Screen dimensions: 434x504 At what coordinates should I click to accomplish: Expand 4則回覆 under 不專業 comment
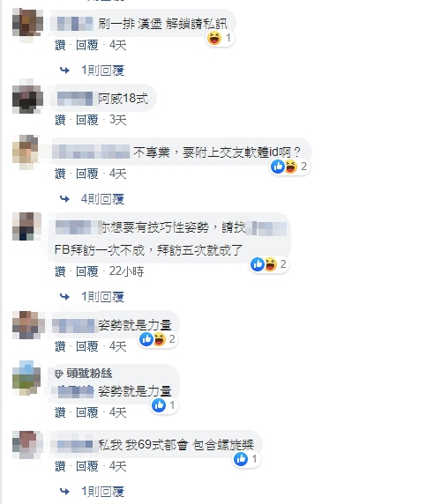point(102,199)
